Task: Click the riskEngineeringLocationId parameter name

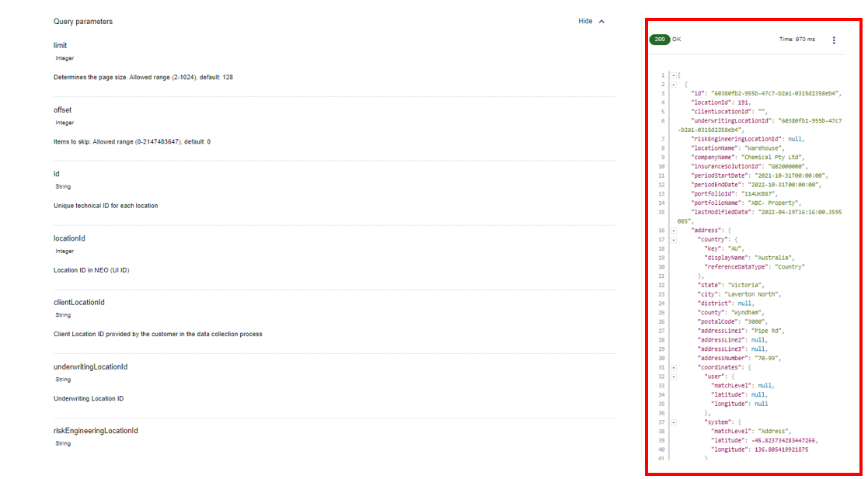Action: click(96, 431)
